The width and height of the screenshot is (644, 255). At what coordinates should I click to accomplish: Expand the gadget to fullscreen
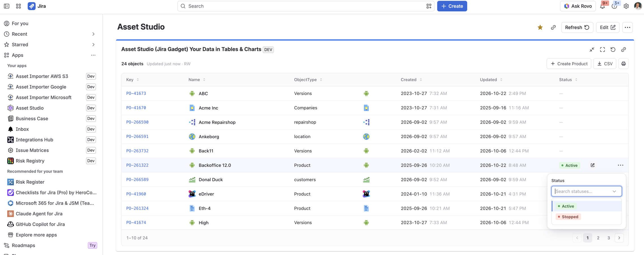pyautogui.click(x=602, y=50)
